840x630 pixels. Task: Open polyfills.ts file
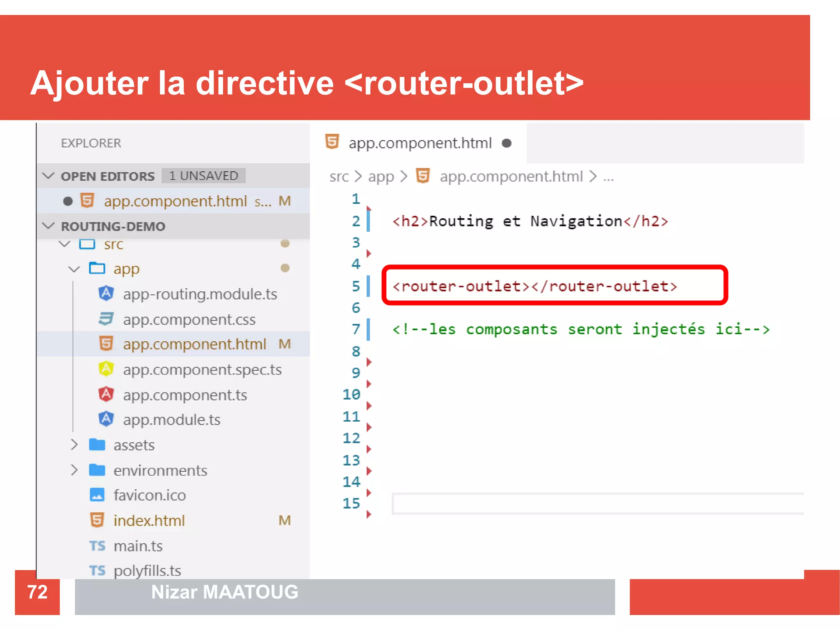pyautogui.click(x=147, y=571)
